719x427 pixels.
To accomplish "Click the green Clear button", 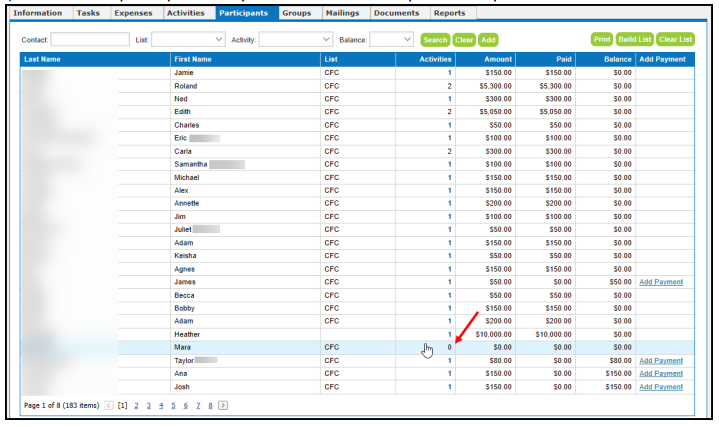I will (x=464, y=40).
